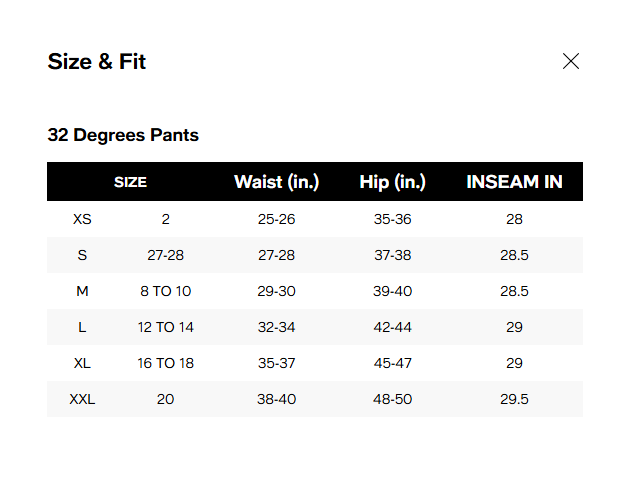Select the XXL size row label

pos(82,399)
